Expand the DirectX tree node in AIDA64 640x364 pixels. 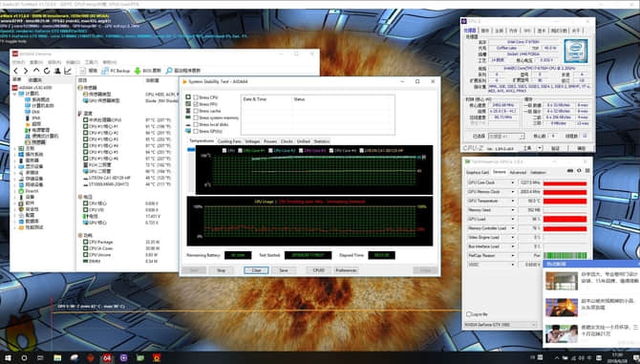click(15, 191)
